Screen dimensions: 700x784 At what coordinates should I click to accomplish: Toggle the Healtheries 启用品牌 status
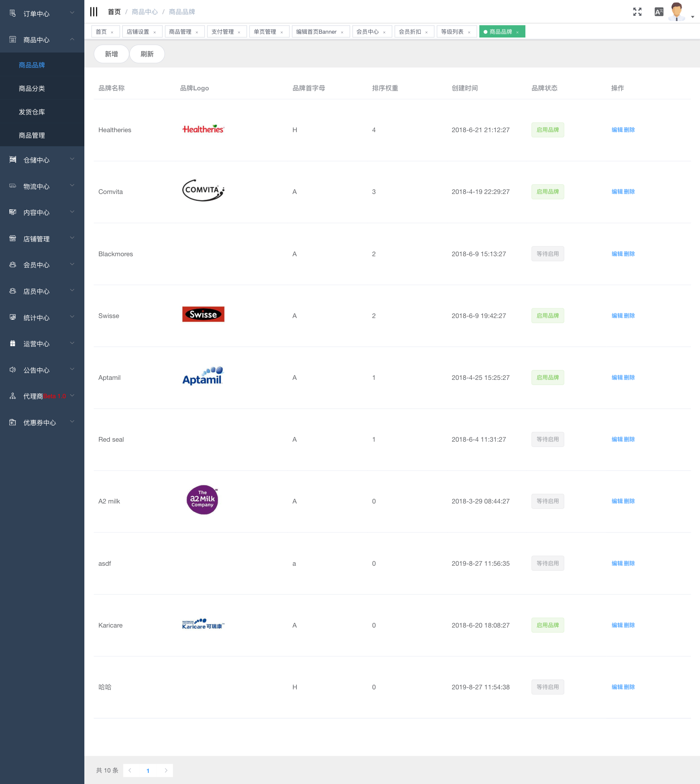coord(547,130)
